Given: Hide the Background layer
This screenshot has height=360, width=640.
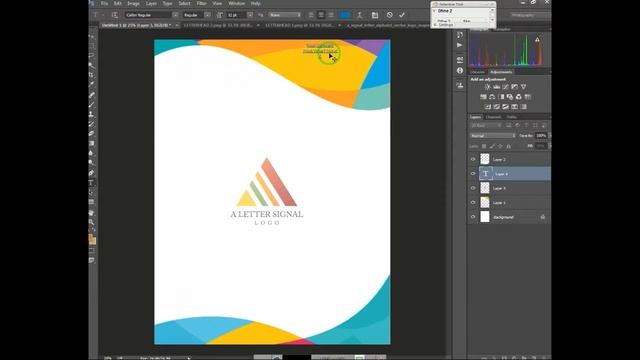Looking at the screenshot, I should 473,217.
